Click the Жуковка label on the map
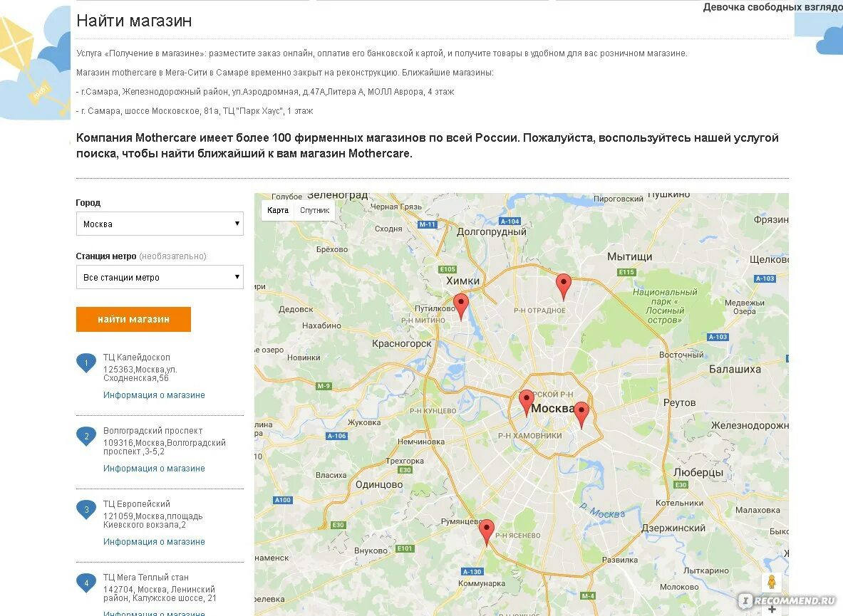This screenshot has height=616, width=843. coord(364,423)
